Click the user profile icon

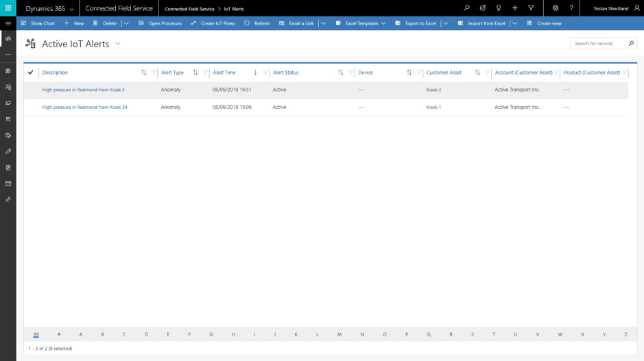point(637,8)
